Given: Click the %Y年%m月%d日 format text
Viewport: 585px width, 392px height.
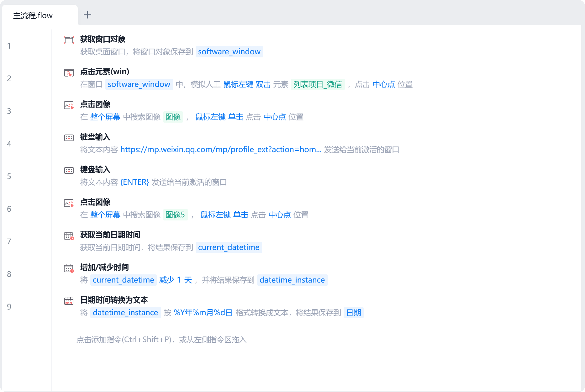Looking at the screenshot, I should point(203,313).
